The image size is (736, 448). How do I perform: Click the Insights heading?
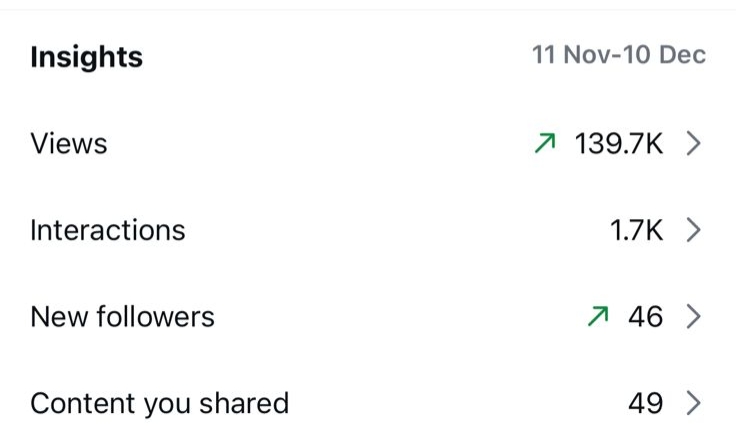click(86, 57)
